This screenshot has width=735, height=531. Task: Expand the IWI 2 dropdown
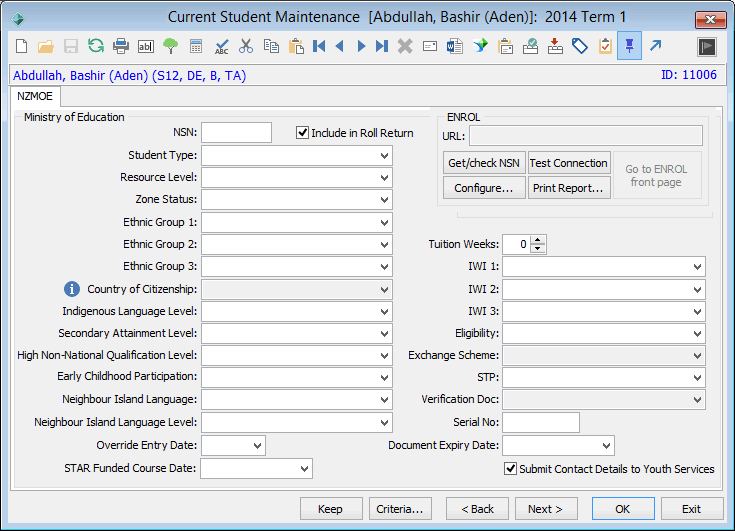[698, 290]
